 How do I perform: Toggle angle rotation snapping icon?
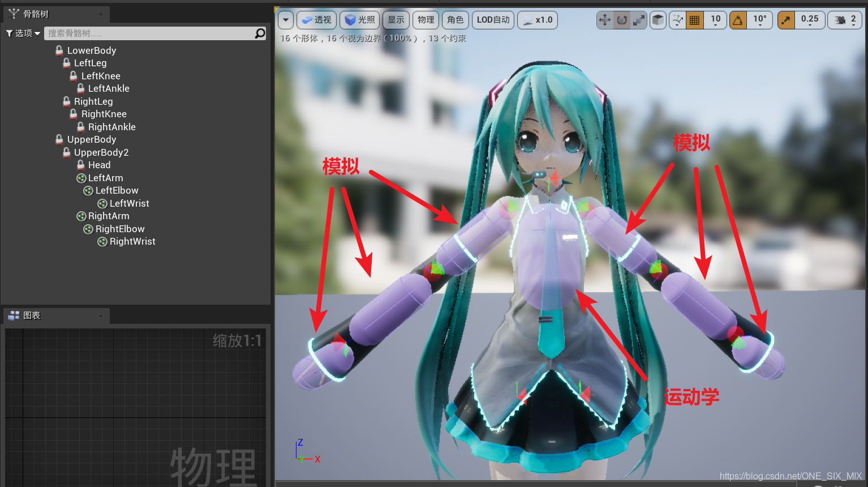pos(738,20)
